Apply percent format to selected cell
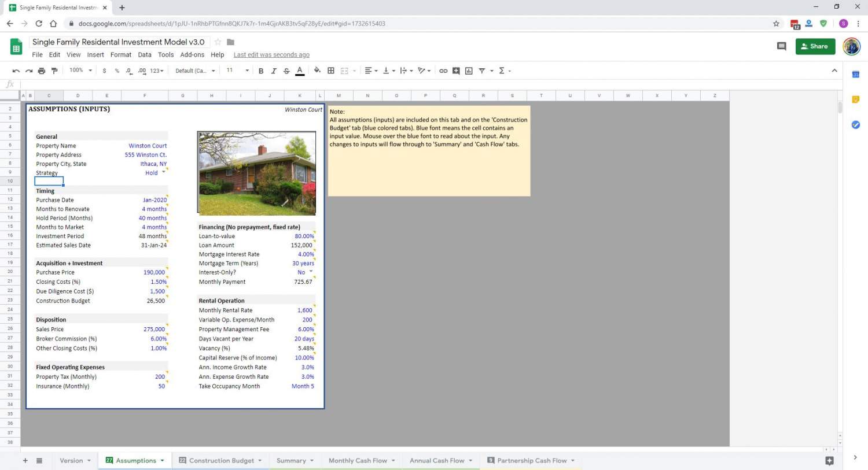 coord(116,70)
